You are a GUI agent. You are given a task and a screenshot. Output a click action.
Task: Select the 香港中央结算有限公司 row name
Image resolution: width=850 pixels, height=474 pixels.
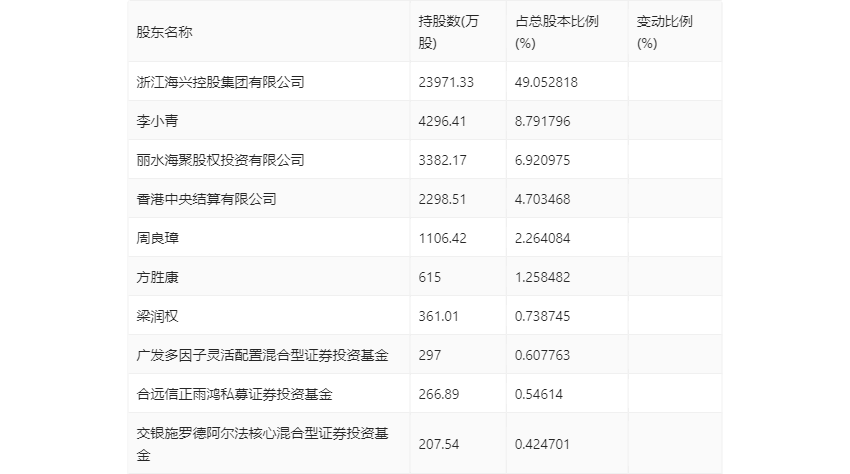206,199
